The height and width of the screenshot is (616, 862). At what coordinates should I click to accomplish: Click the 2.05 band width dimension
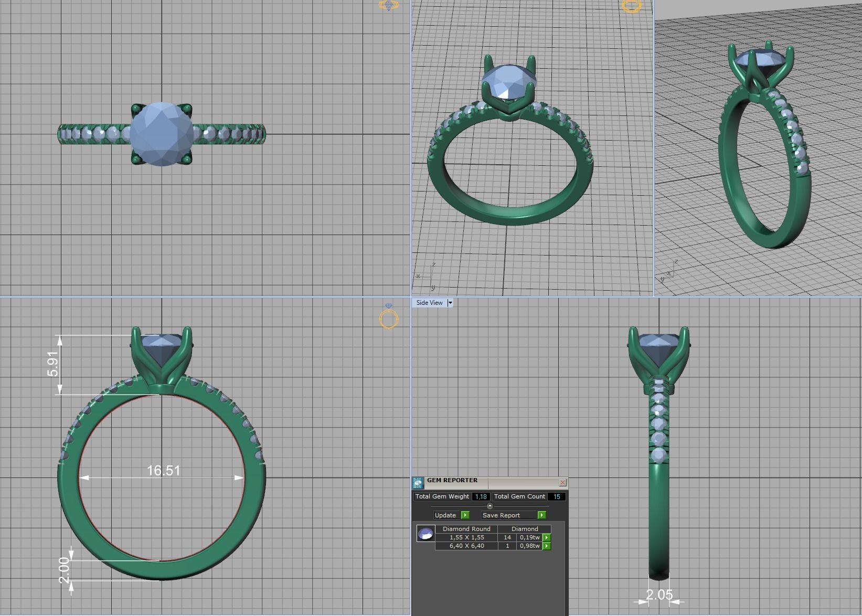coord(659,595)
